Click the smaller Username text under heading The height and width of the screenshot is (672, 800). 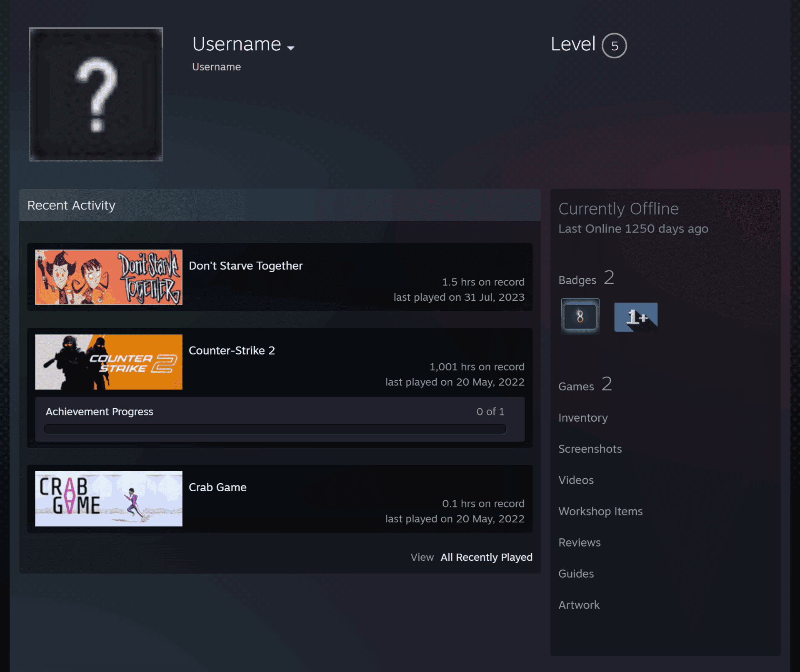click(x=216, y=67)
